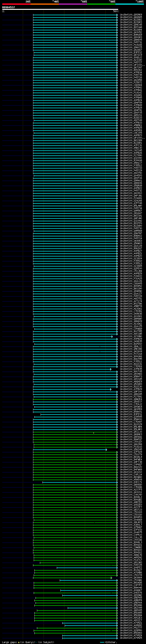Select hit label UniRef100_B2Z6R2
Image resolution: width=146 pixels, height=644 pixels.
pos(131,20)
